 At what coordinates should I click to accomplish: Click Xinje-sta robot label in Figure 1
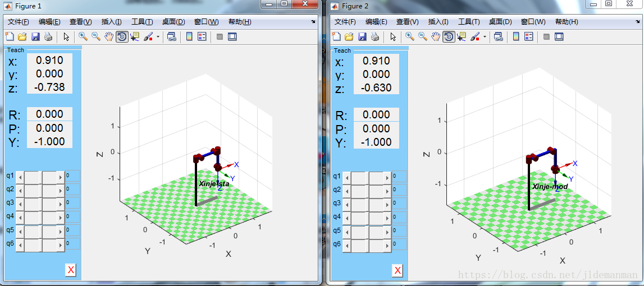[x=214, y=184]
